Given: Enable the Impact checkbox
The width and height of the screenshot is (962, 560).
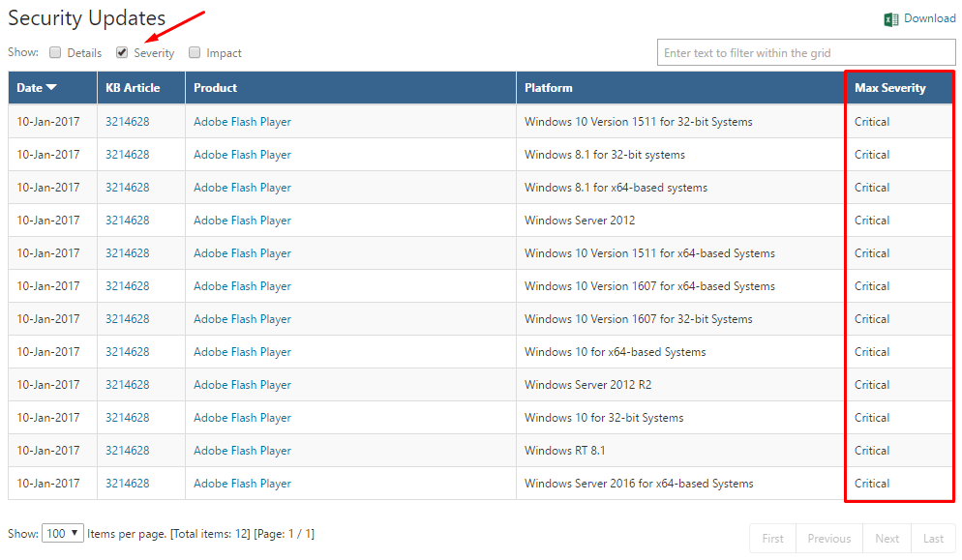Looking at the screenshot, I should 195,53.
